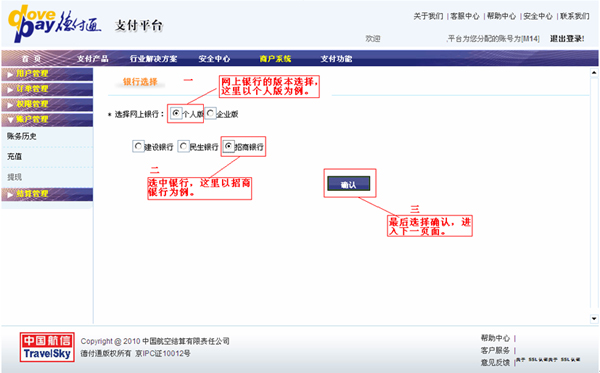Viewport: 600px width, 373px height.
Task: Open 行业解决方案 navigation item
Action: 153,59
